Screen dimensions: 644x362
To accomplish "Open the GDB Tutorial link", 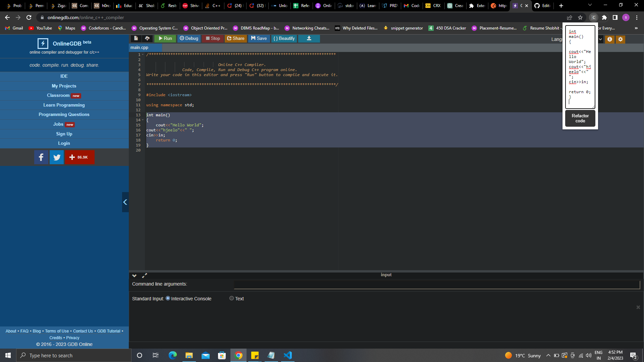I will coord(109,331).
